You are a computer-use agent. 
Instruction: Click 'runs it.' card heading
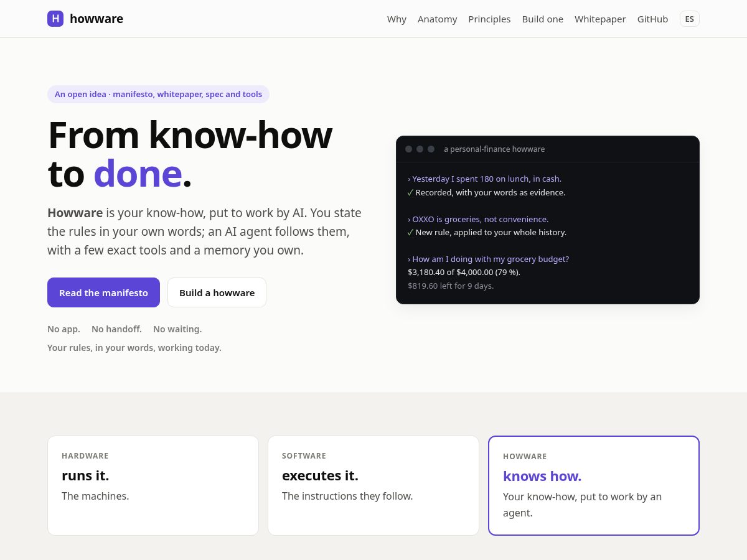[x=85, y=475]
